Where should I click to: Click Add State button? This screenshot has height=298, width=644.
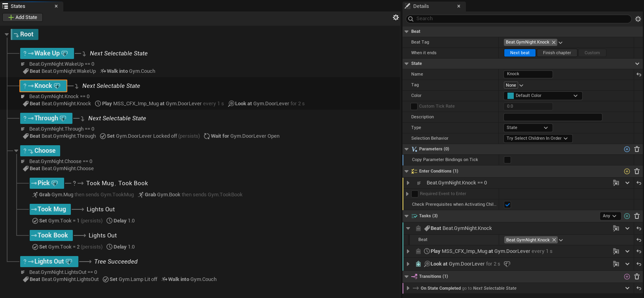click(23, 17)
